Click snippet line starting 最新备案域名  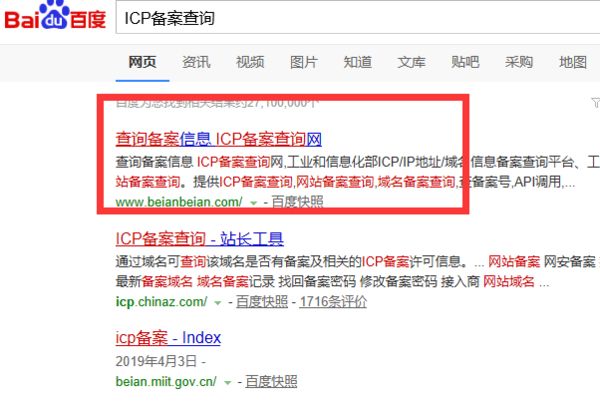point(332,282)
